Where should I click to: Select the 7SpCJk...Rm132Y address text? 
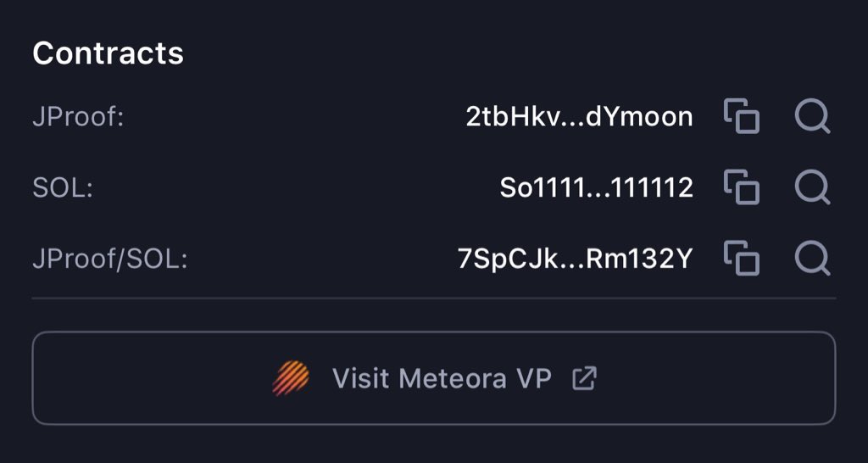pos(575,259)
